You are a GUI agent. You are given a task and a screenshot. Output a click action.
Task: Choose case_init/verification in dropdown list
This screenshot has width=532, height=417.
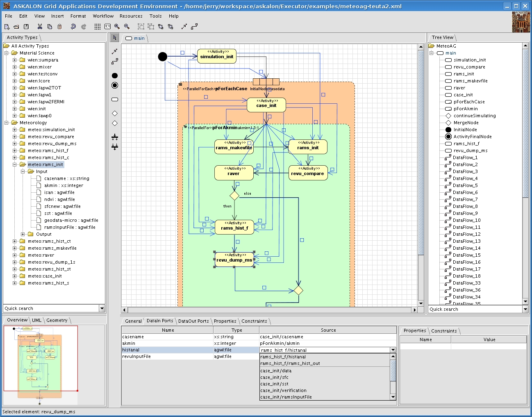coord(325,390)
